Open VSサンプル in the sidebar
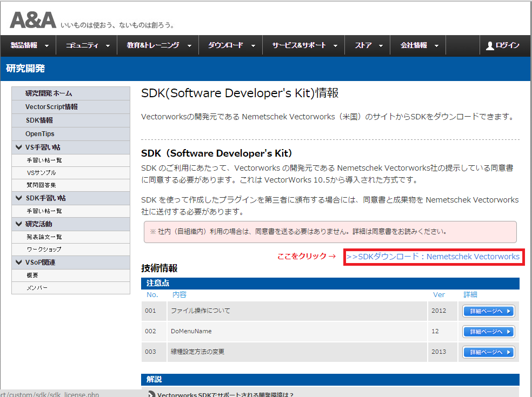Viewport: 532px width, 397px height. point(71,173)
